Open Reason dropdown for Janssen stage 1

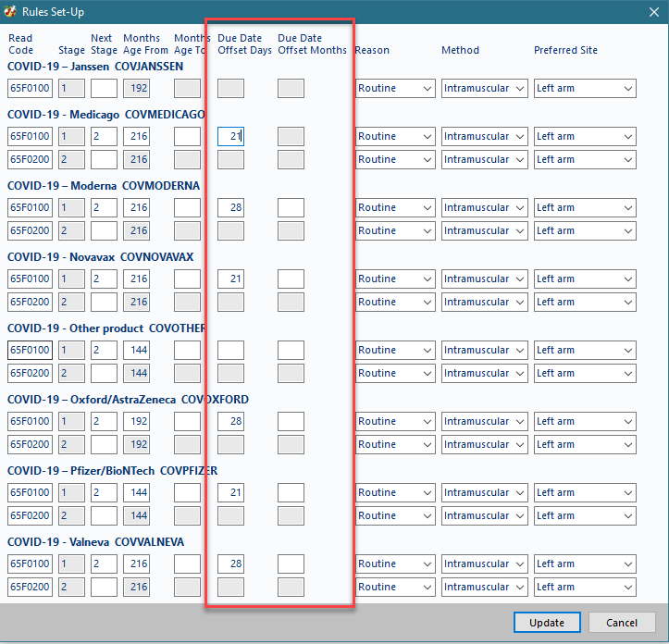395,88
